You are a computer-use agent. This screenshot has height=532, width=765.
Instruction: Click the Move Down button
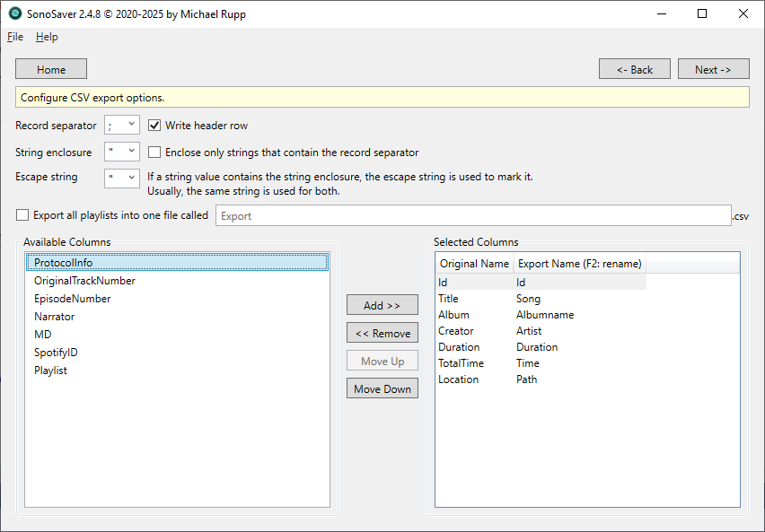(382, 388)
